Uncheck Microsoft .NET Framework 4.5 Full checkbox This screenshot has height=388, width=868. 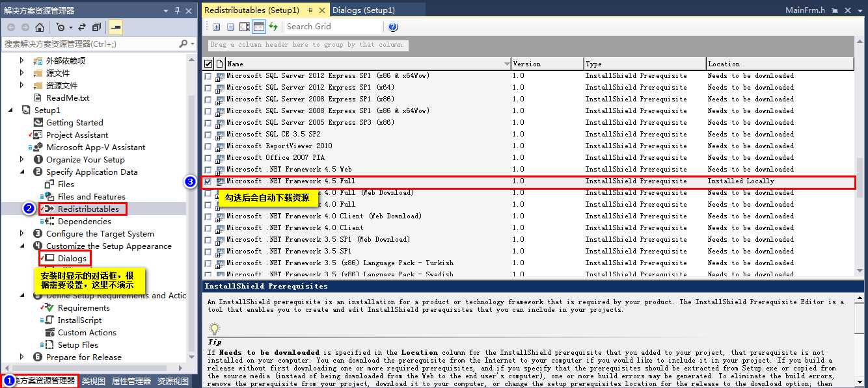tap(208, 181)
